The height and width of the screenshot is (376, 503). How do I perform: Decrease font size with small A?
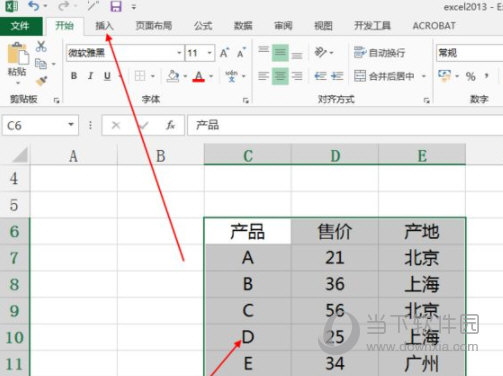(241, 53)
